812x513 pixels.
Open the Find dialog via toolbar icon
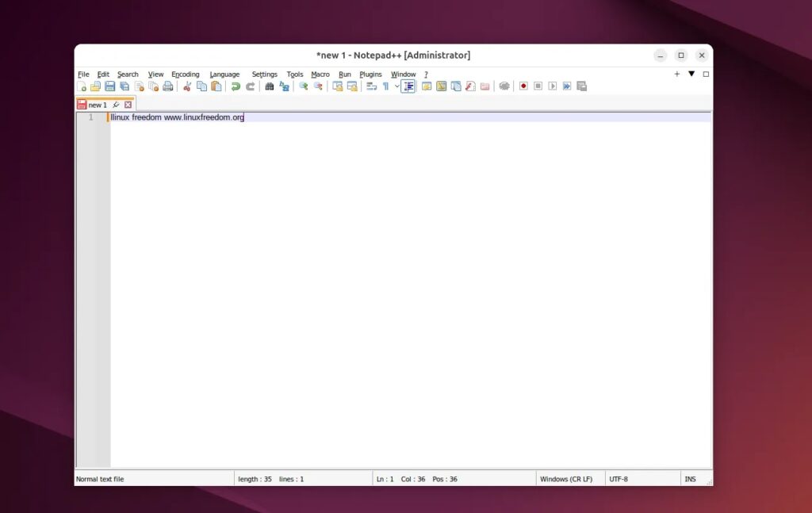tap(270, 86)
